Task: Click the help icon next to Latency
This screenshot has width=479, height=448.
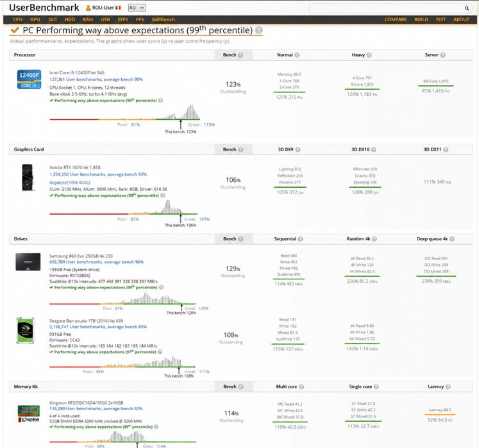Action: click(x=448, y=386)
